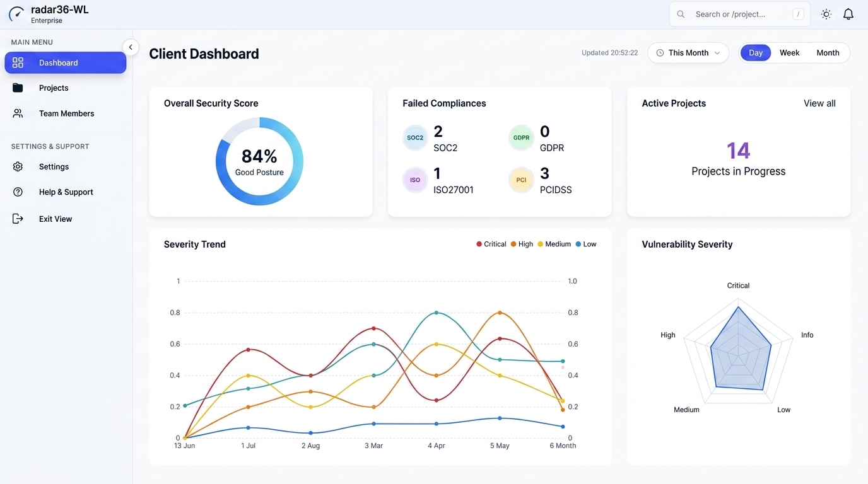Click the Team Members people icon
The width and height of the screenshot is (868, 484).
click(x=18, y=113)
